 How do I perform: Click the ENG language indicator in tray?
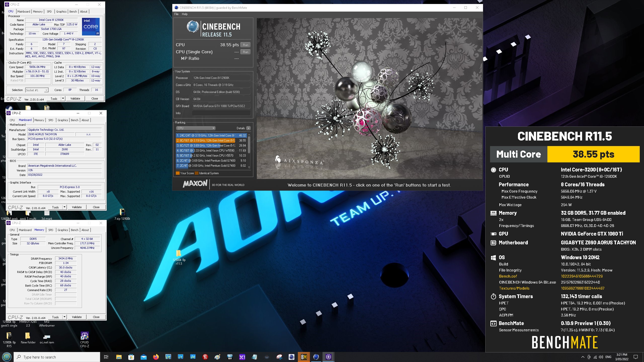point(608,357)
